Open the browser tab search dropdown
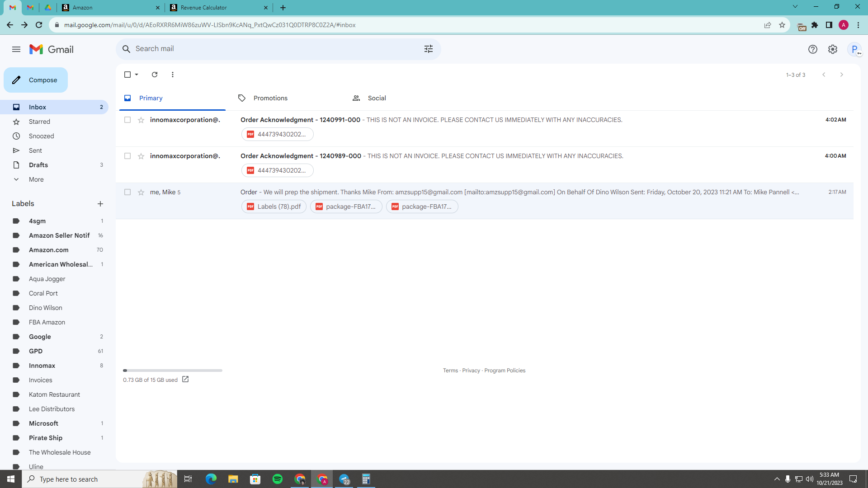The image size is (868, 488). (x=795, y=7)
